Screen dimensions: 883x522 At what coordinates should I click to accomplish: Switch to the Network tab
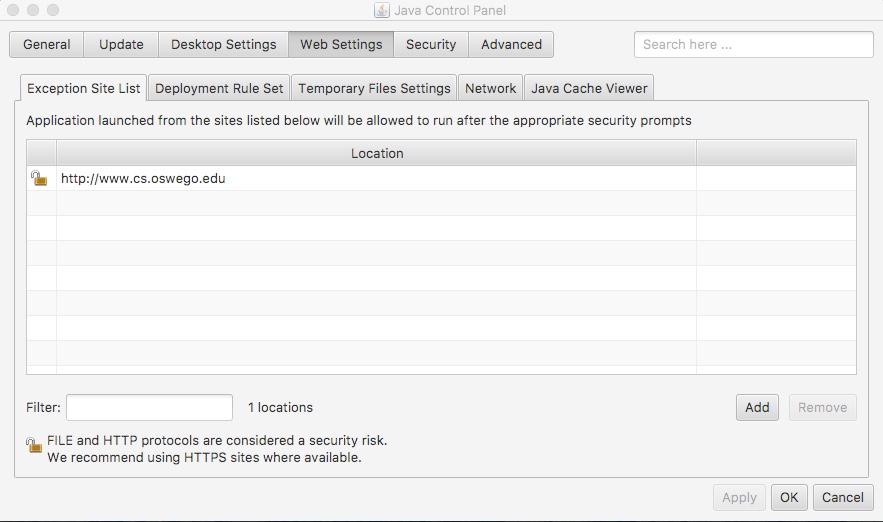click(x=490, y=88)
